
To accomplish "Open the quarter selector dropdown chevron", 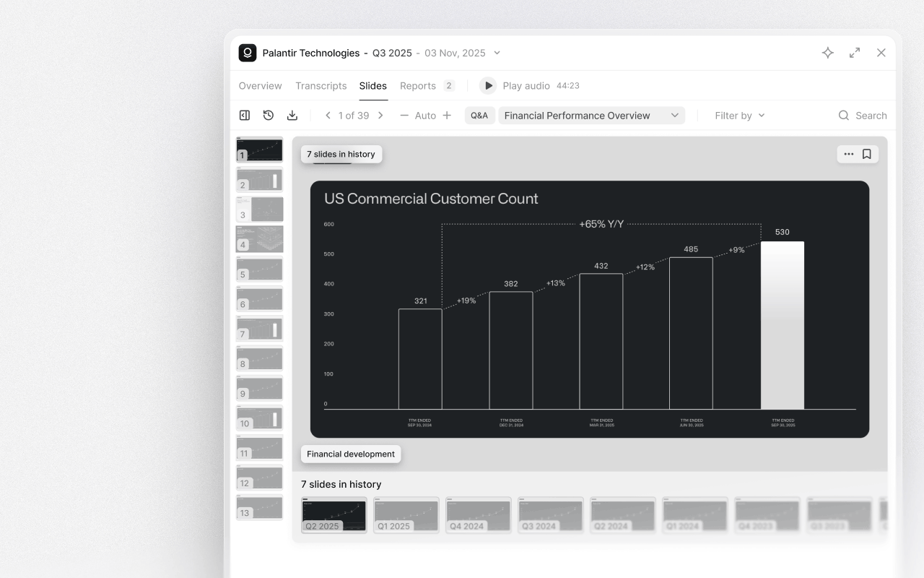I will click(x=497, y=53).
